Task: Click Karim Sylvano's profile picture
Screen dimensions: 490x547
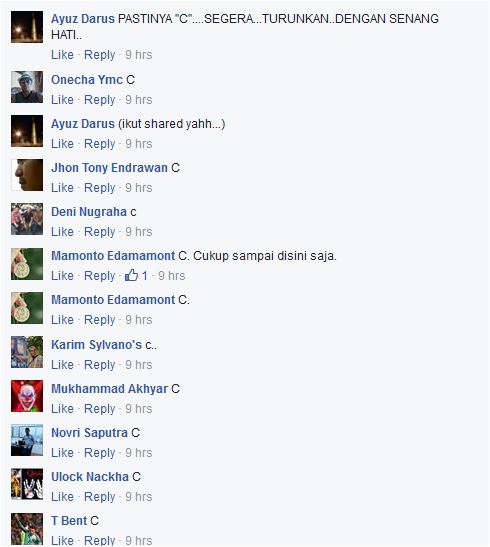Action: pos(27,352)
